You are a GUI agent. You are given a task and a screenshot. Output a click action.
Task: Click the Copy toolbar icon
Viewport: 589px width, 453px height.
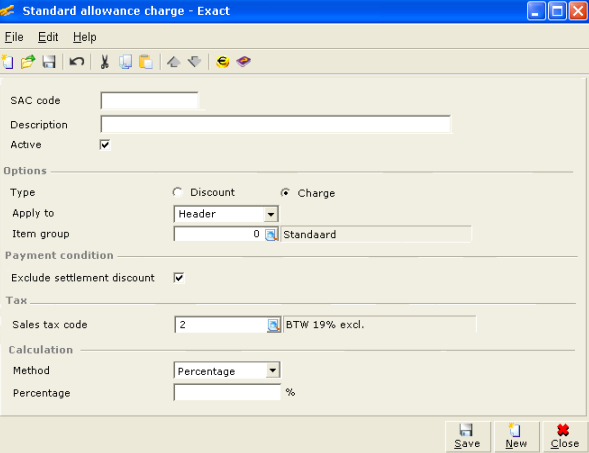(125, 62)
